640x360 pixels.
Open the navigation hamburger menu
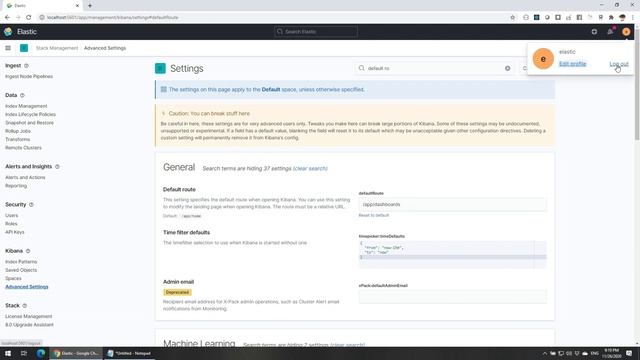(x=8, y=48)
